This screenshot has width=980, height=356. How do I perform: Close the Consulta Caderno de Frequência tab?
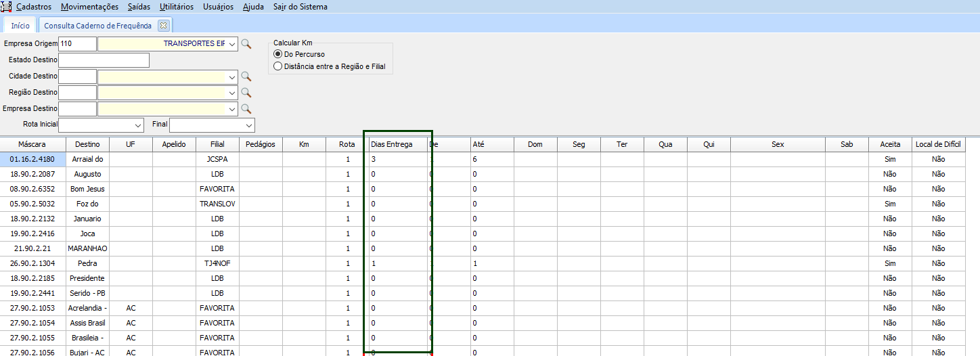163,25
